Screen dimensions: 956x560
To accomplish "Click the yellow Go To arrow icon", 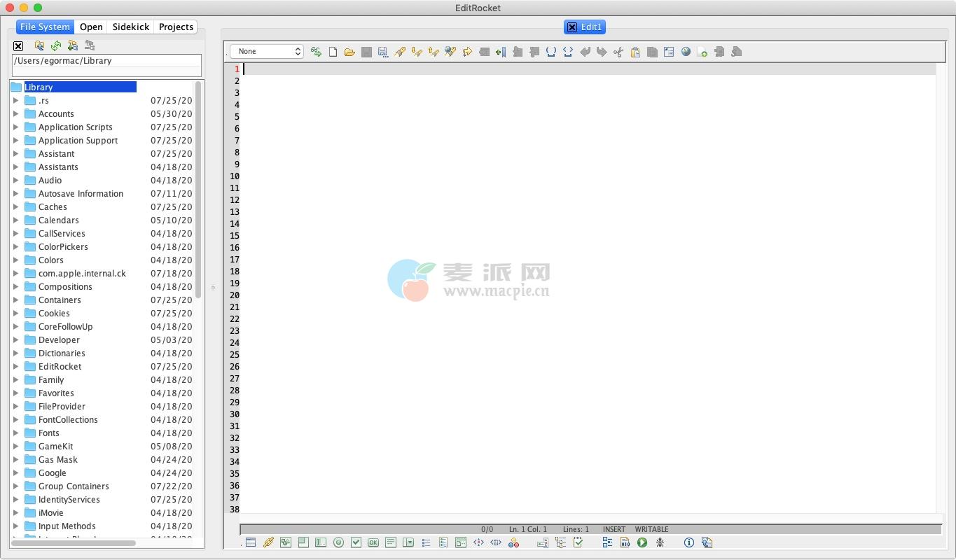I will tap(467, 52).
